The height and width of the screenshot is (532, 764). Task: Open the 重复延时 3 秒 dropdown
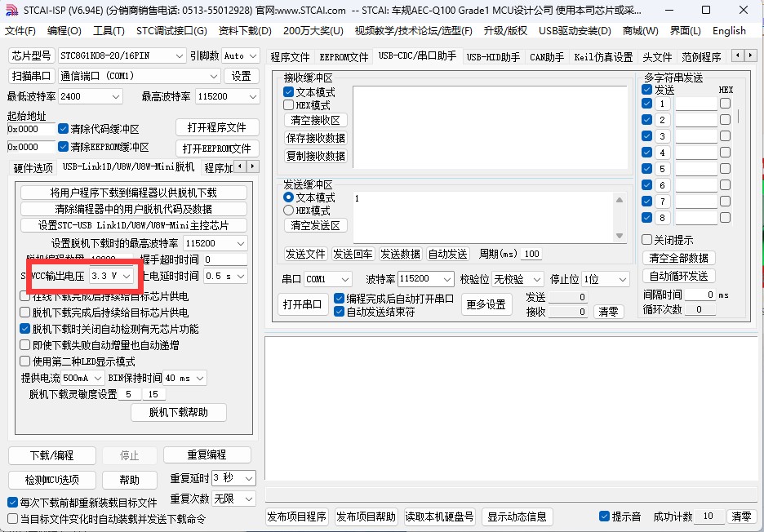[x=234, y=478]
